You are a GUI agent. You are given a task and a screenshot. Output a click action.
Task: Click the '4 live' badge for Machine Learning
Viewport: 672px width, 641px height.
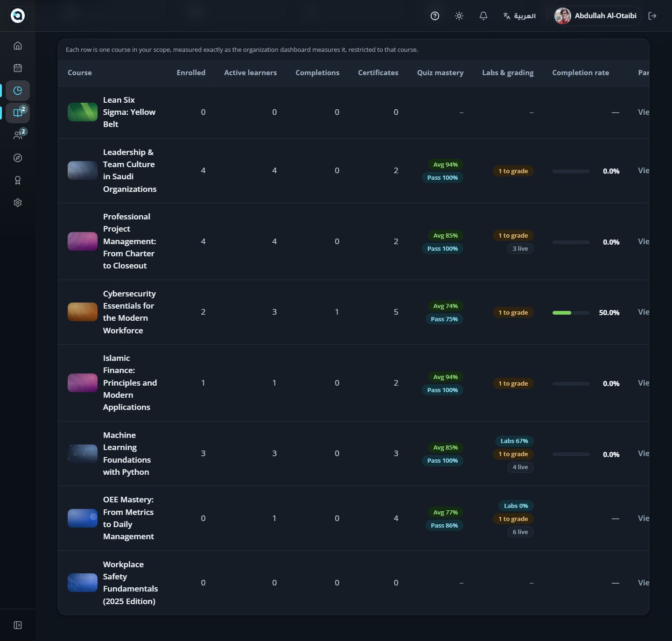[520, 467]
